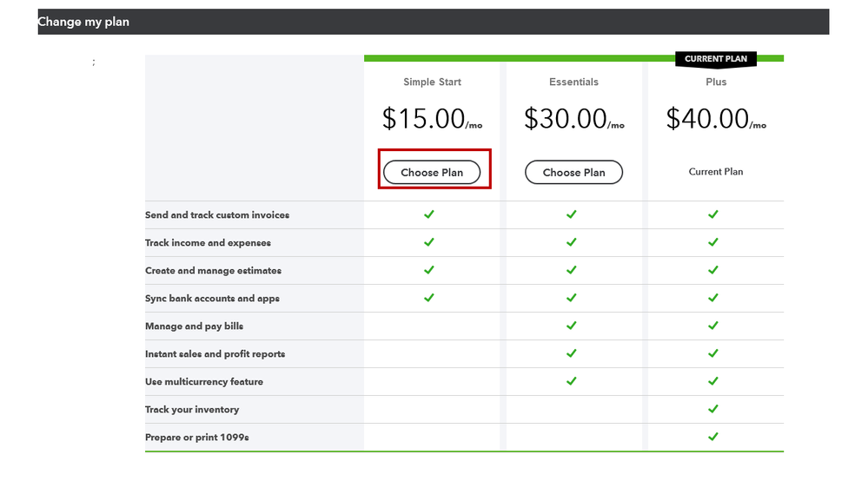Click the Track income and expenses feature label
This screenshot has width=868, height=488.
tap(208, 243)
